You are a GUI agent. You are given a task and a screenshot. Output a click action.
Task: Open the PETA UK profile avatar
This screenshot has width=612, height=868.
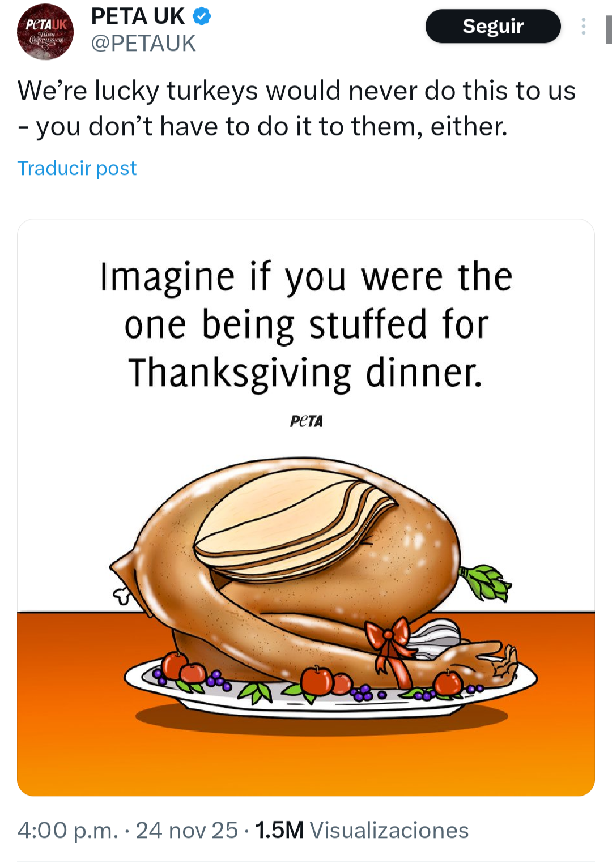point(45,32)
